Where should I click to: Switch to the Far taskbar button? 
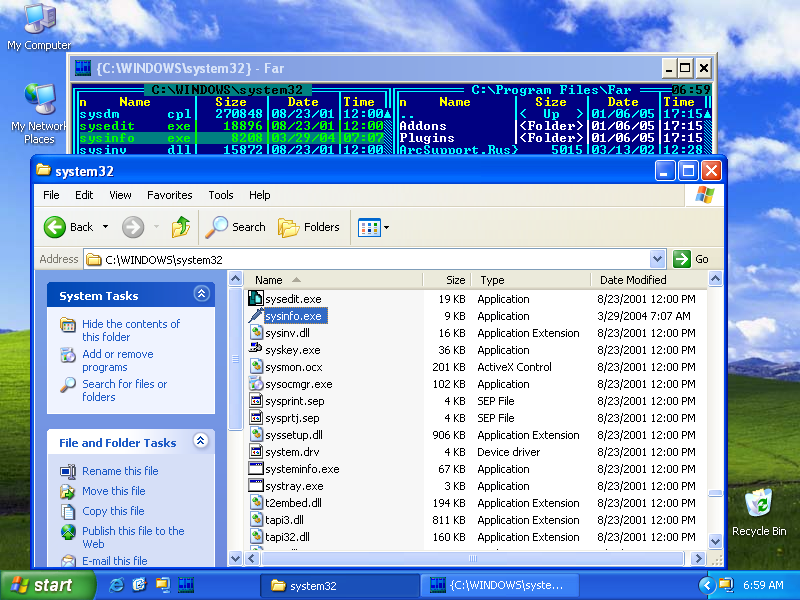(x=500, y=585)
